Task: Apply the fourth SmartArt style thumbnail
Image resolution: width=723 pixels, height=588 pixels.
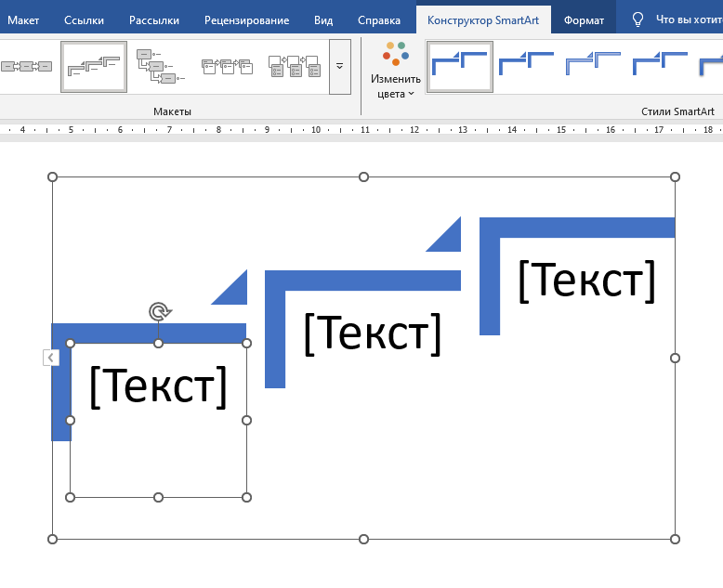Action: [660, 67]
